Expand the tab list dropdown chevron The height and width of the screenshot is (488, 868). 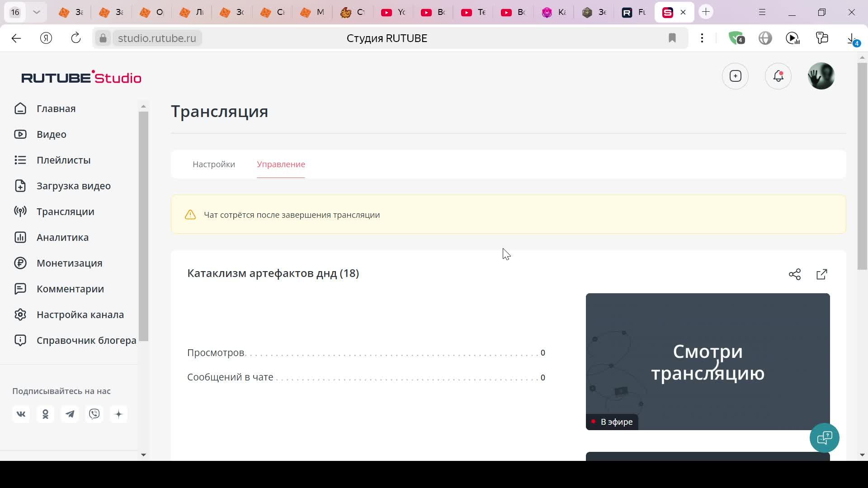point(37,12)
